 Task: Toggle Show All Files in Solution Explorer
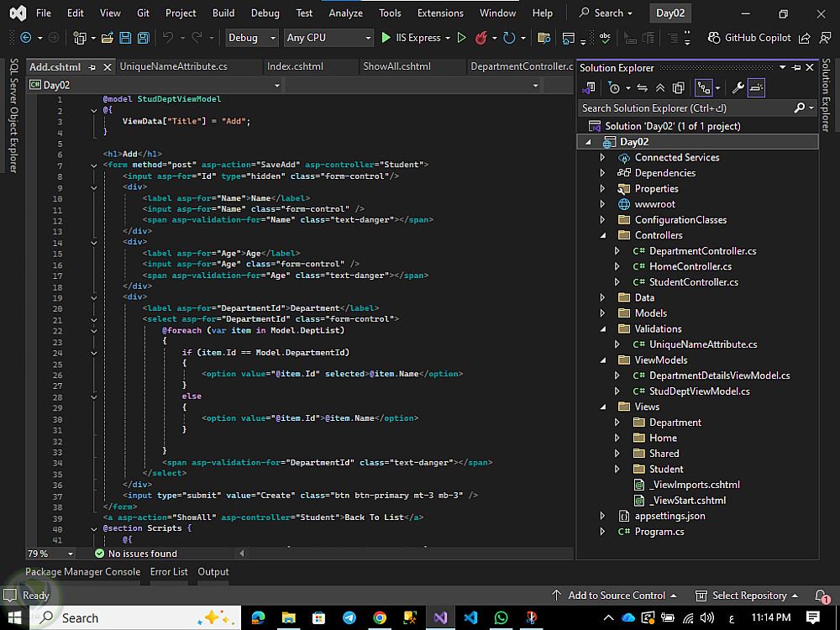[679, 87]
